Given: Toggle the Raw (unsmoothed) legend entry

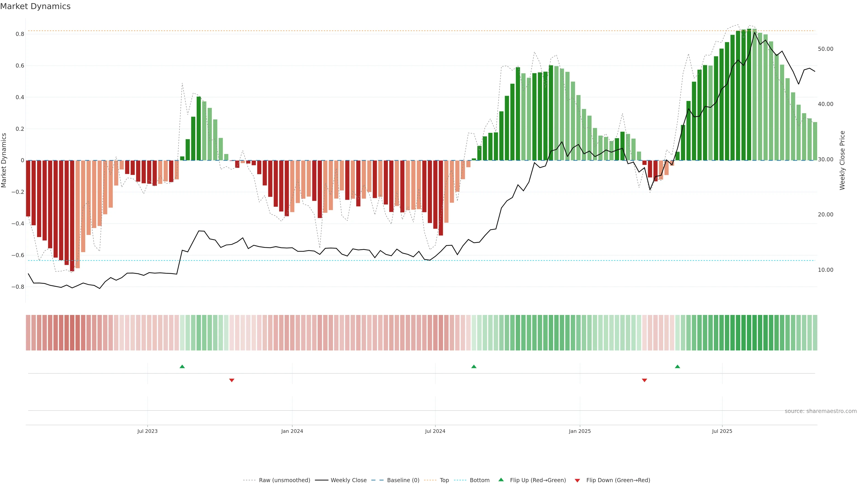Looking at the screenshot, I should 284,480.
